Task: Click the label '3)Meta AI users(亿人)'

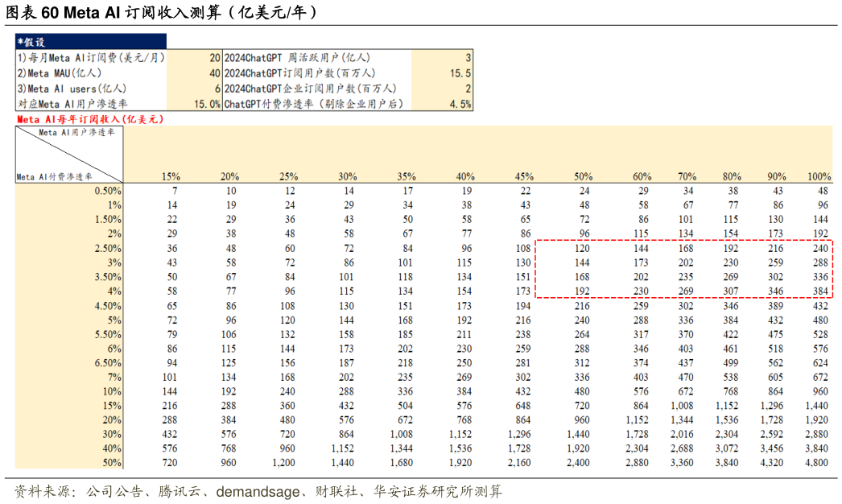Action: coord(72,89)
